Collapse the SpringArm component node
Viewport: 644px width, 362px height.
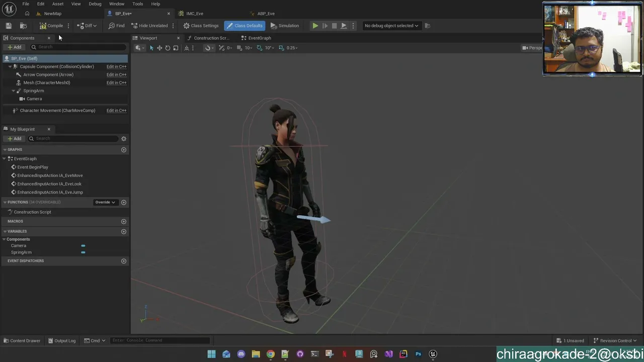tap(13, 90)
